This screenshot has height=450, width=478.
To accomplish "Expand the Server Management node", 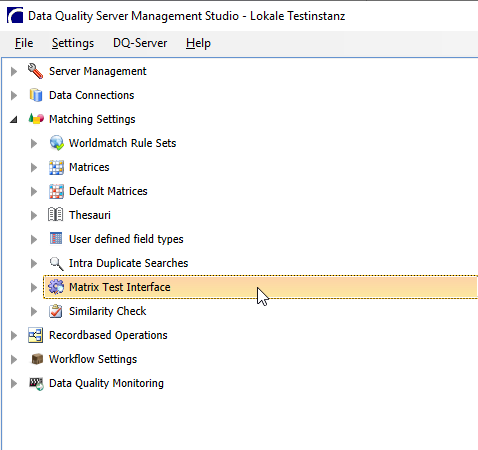I will [x=14, y=71].
